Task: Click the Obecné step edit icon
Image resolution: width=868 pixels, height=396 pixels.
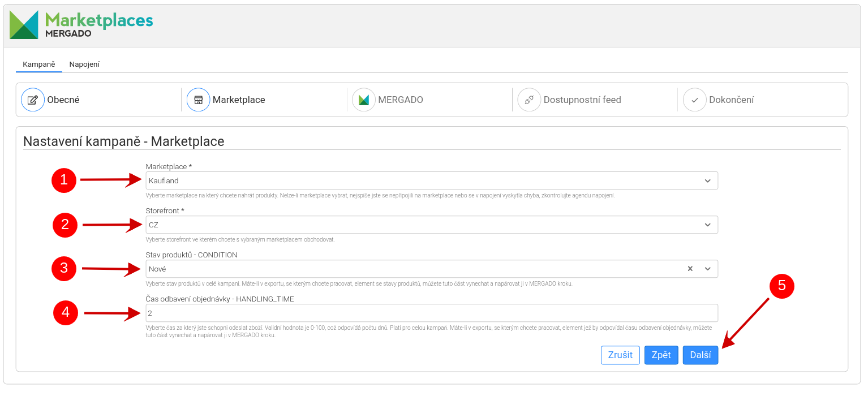Action: click(33, 100)
